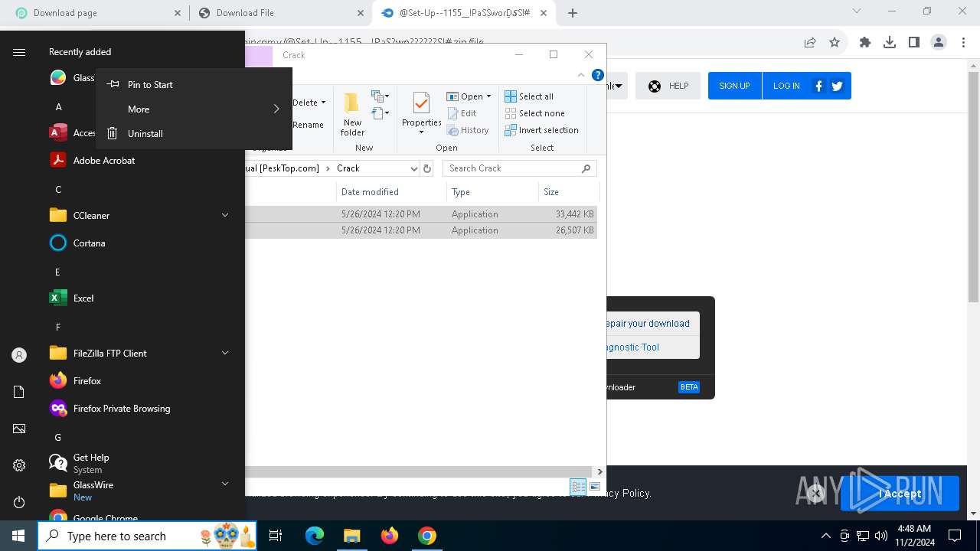This screenshot has width=980, height=551.
Task: Click Select all in Explorer ribbon
Action: [x=529, y=96]
